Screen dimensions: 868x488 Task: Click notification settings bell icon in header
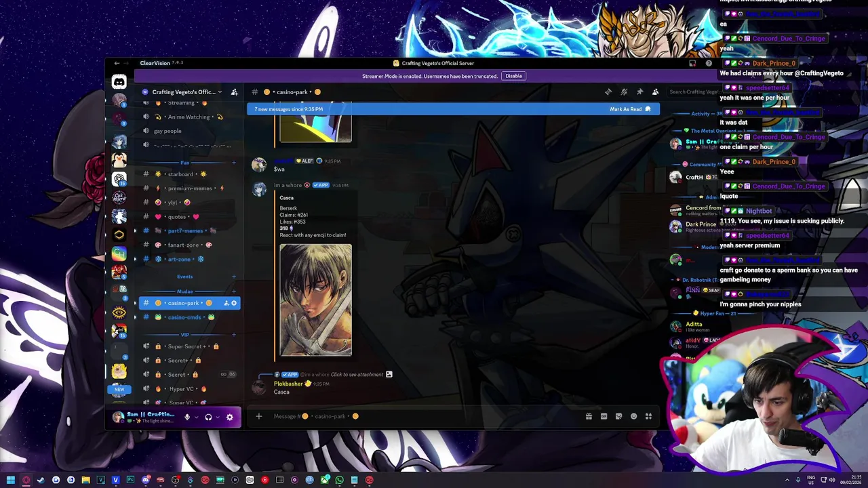(x=624, y=92)
